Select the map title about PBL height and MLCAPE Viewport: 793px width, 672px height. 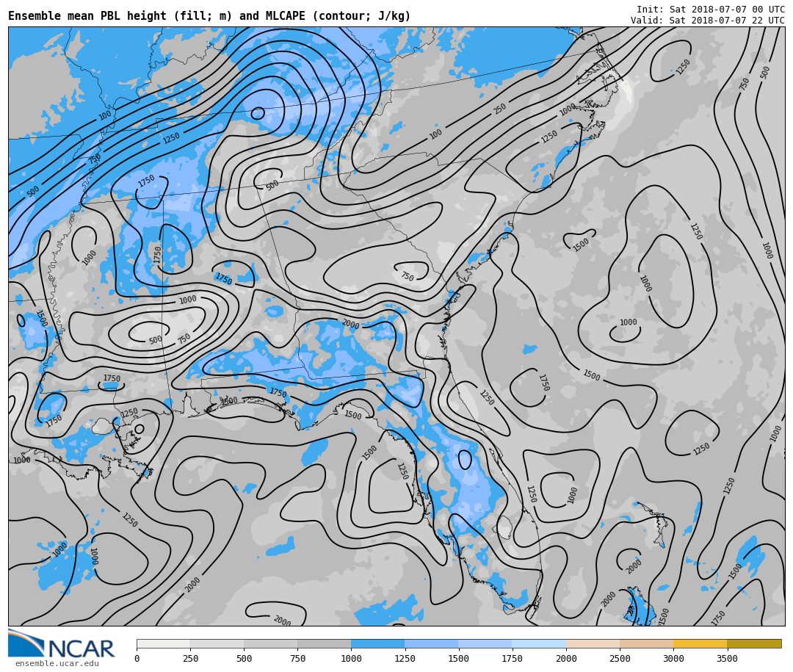(x=209, y=16)
